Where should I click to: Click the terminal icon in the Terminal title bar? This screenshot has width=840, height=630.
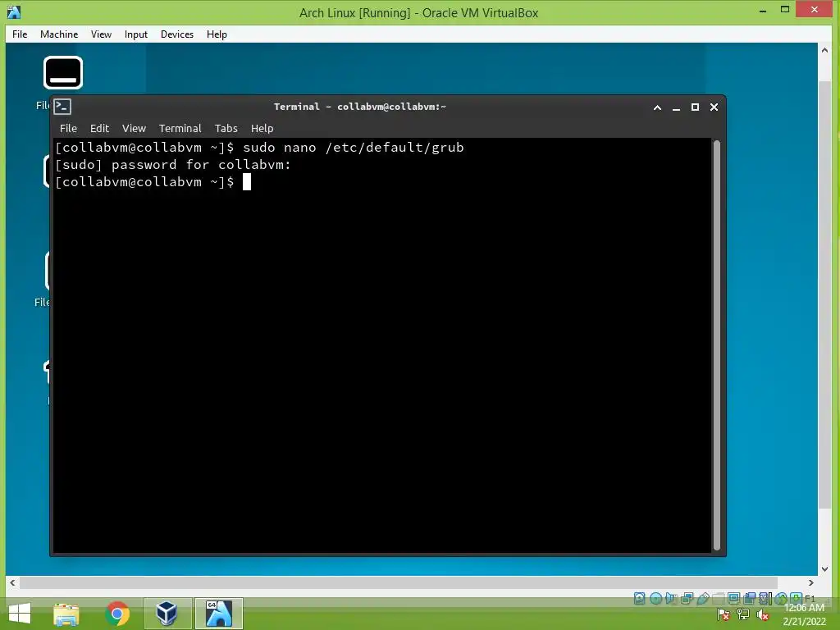point(62,107)
